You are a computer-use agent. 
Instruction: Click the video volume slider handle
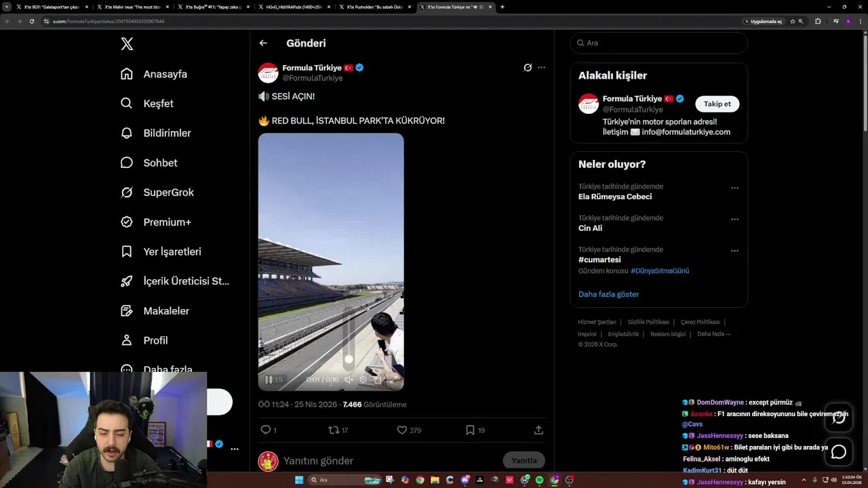pyautogui.click(x=349, y=360)
